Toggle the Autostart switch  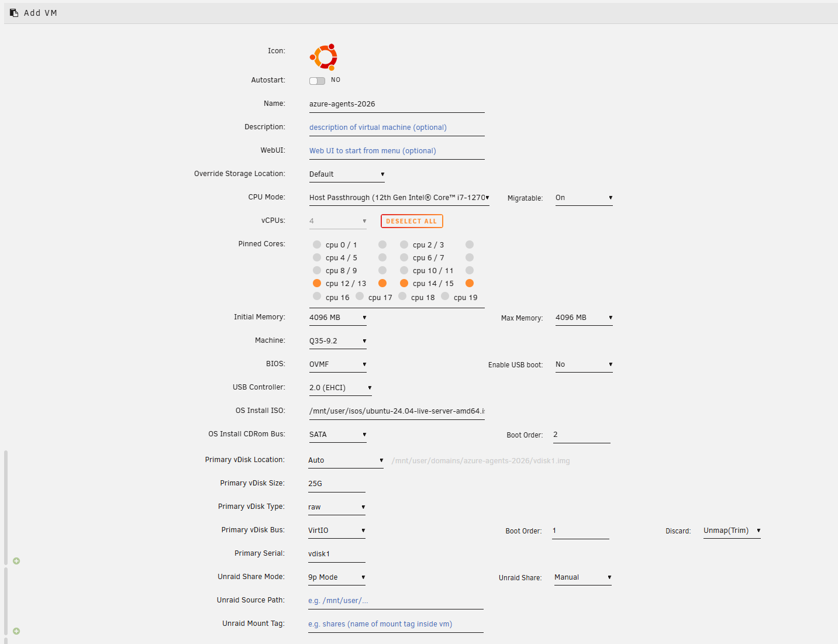[317, 81]
